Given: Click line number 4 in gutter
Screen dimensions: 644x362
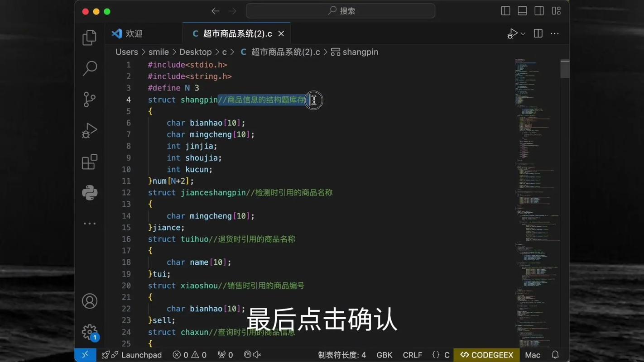Looking at the screenshot, I should (x=129, y=100).
